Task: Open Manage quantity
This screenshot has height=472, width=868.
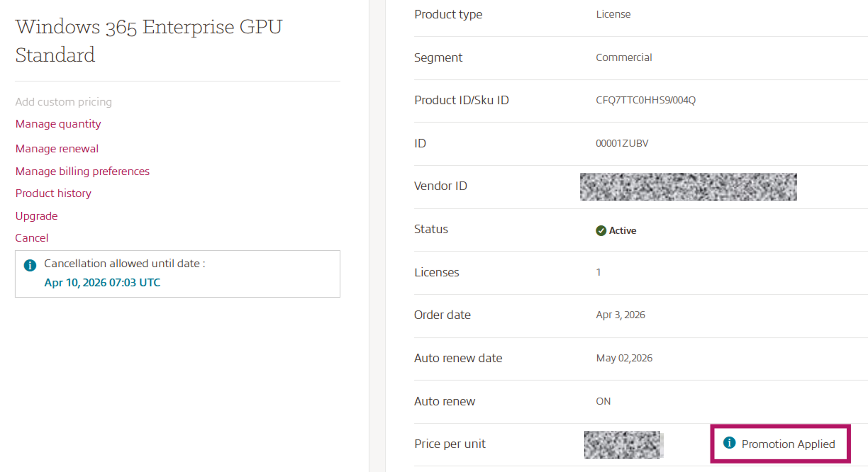Action: coord(58,124)
